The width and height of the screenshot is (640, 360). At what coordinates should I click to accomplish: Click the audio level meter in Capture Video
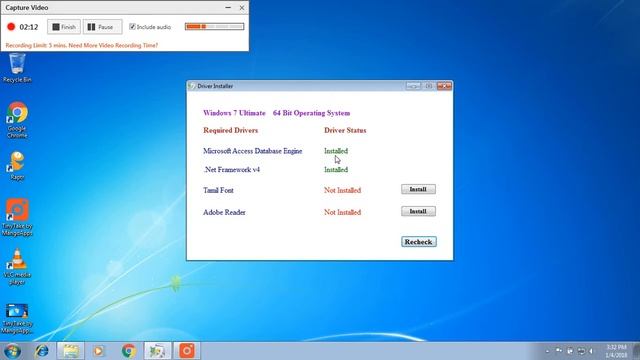click(x=214, y=27)
